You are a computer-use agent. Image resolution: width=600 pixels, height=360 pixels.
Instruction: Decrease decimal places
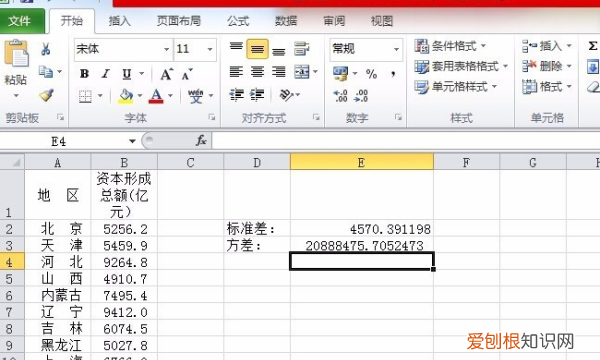click(x=361, y=96)
